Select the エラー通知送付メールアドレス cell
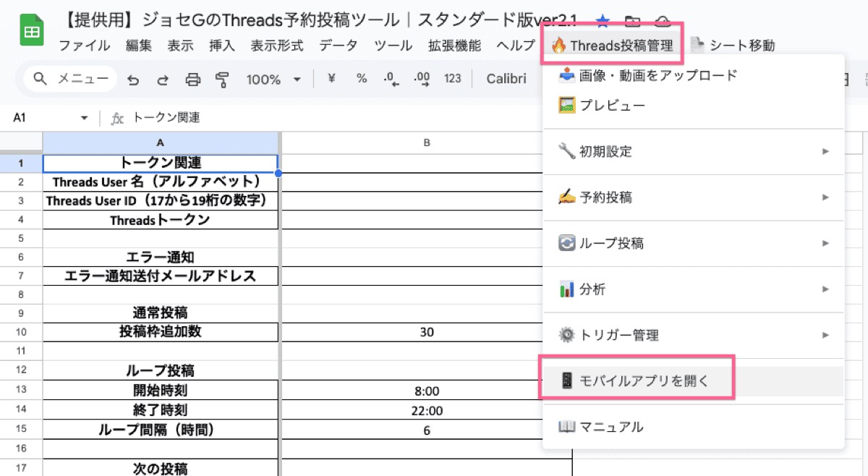 click(x=161, y=276)
